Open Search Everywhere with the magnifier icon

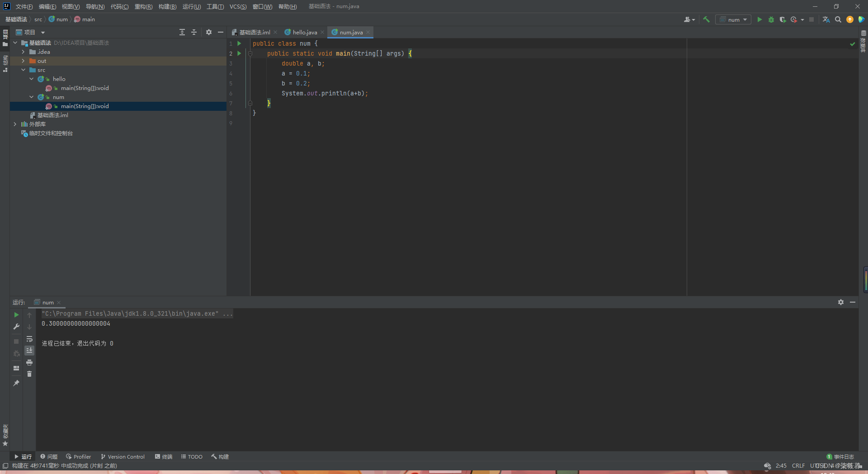coord(838,19)
